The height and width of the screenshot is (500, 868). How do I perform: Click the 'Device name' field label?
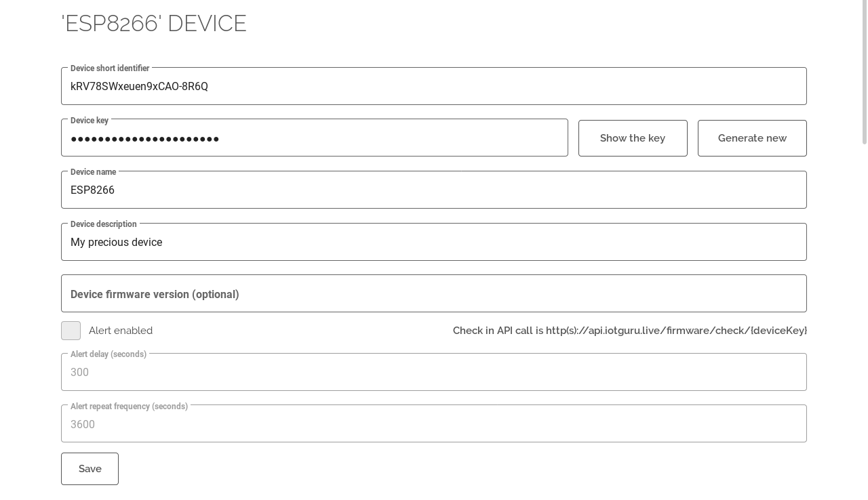click(93, 172)
